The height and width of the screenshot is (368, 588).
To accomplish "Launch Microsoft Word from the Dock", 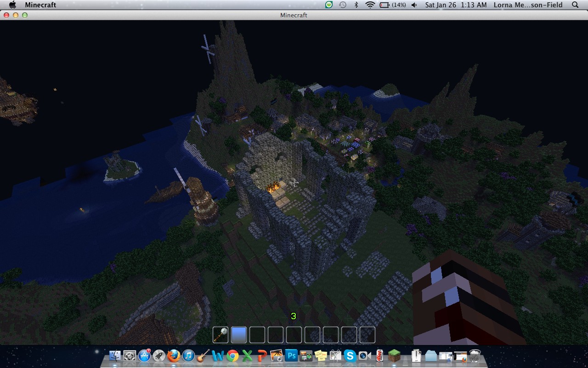I will tap(217, 355).
